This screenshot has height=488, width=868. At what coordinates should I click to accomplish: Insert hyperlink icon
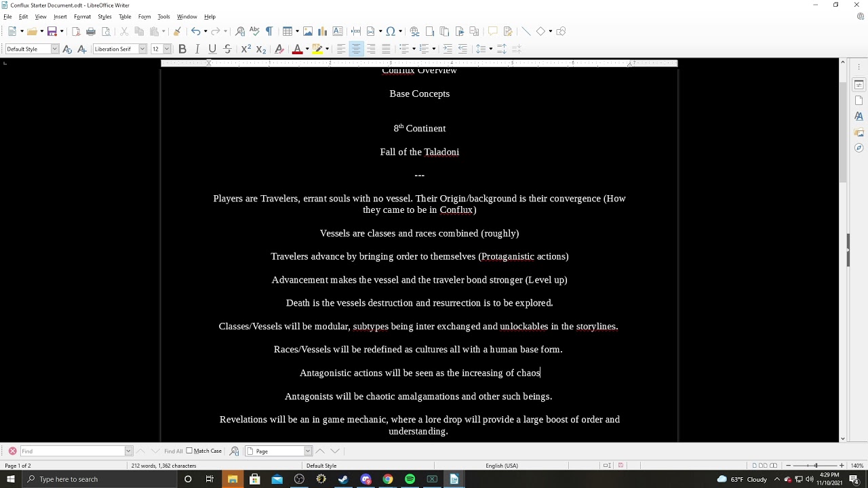click(414, 31)
